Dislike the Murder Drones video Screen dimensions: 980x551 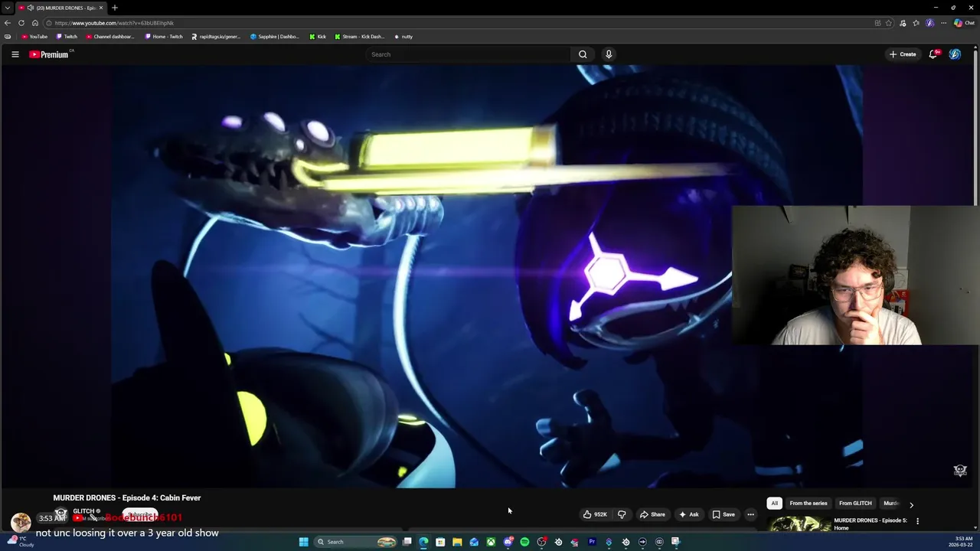[x=622, y=514]
